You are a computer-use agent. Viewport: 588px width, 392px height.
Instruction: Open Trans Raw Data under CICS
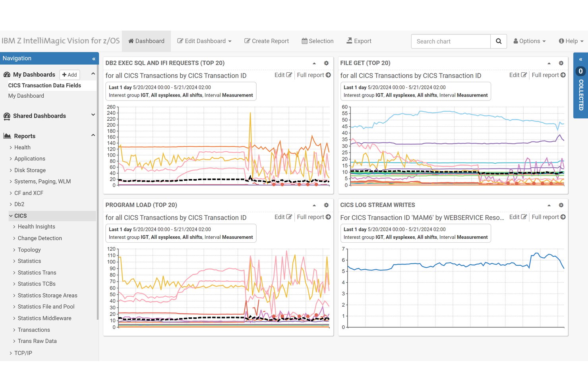pos(37,341)
